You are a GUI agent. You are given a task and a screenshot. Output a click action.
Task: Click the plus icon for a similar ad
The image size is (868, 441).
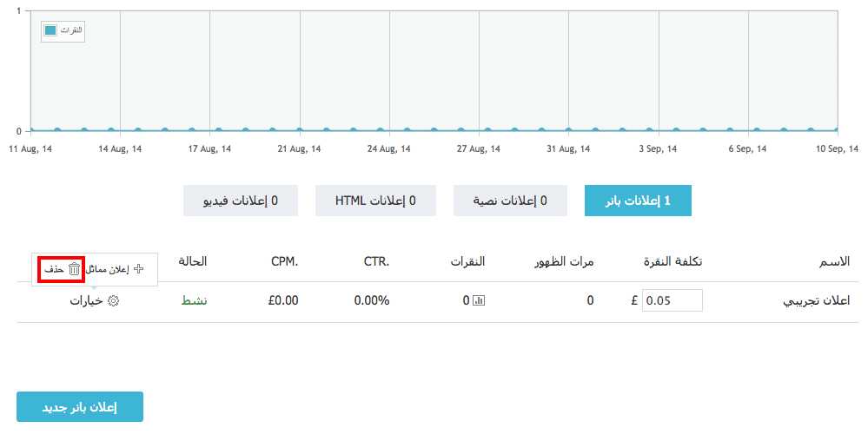pos(139,269)
